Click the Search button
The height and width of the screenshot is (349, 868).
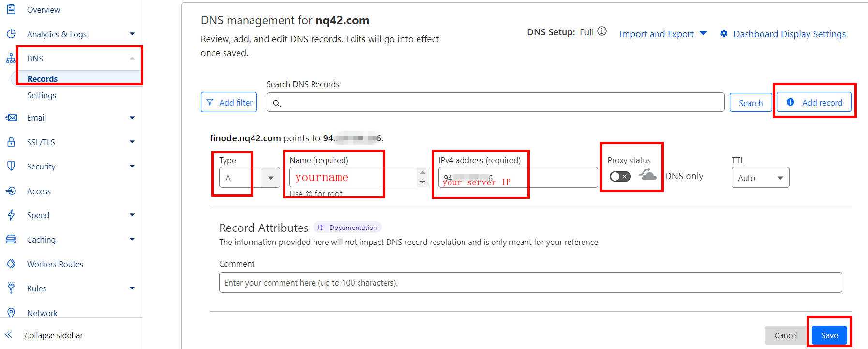point(750,102)
